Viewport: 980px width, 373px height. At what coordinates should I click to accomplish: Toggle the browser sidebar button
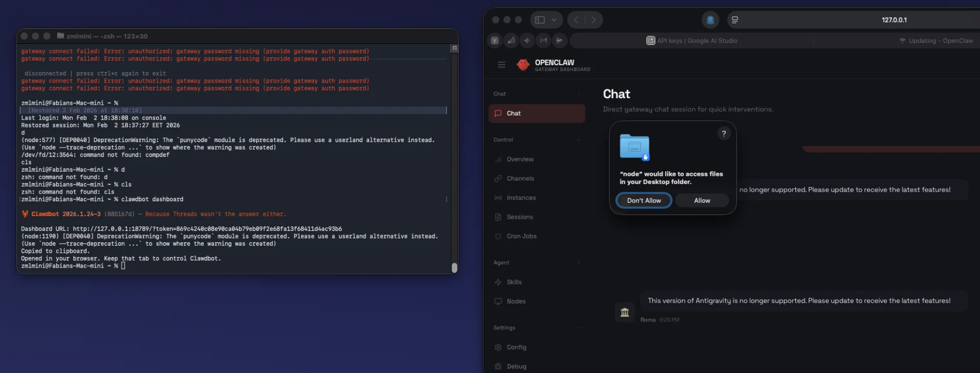[540, 20]
